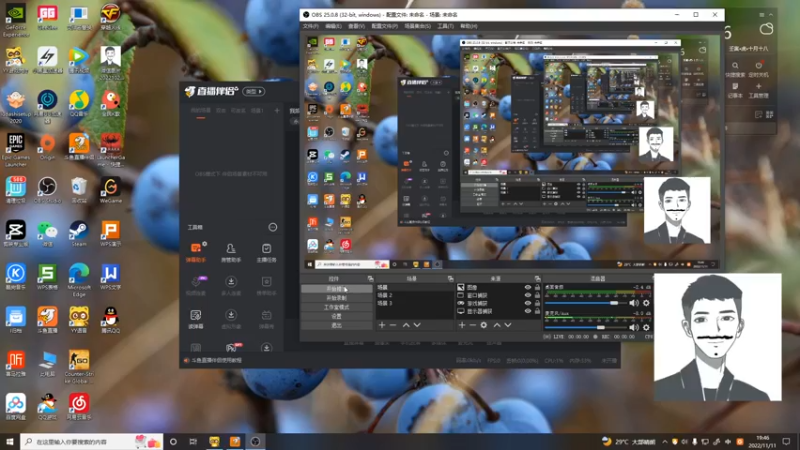Expand the hidden system tray icons chevron
800x450 pixels.
pyautogui.click(x=665, y=442)
